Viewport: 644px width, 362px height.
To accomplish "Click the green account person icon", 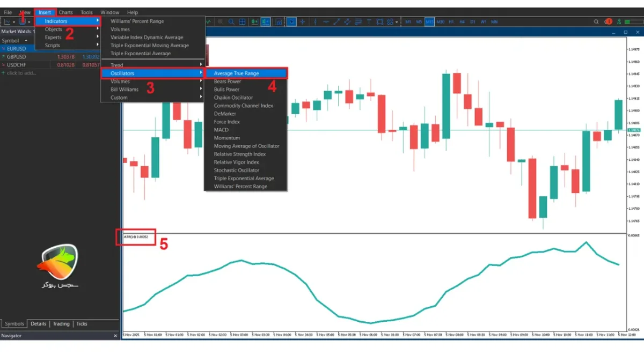I will 619,22.
